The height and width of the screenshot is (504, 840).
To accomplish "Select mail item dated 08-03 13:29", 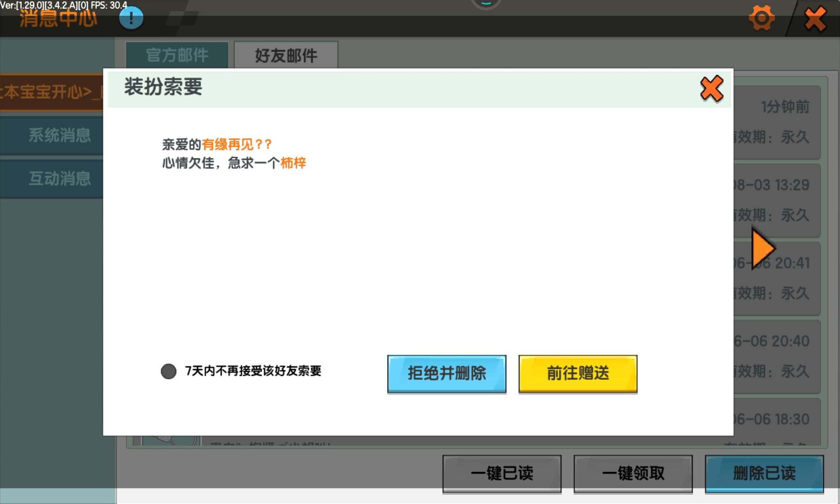I will 777,200.
